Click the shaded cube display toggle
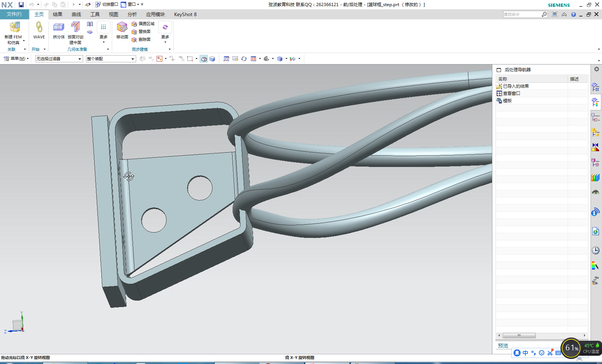Screen dimensions: 602x364 click(212, 59)
